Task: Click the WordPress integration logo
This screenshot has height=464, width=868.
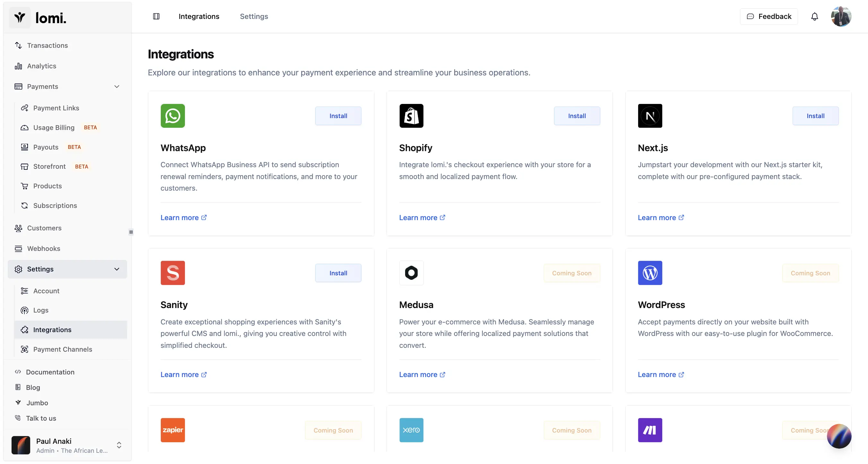Action: (650, 273)
